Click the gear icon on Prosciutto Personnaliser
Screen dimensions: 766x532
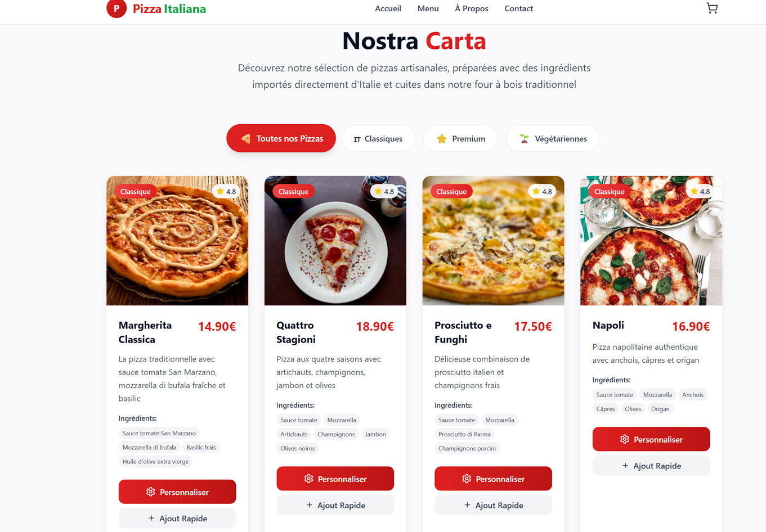[x=467, y=479]
